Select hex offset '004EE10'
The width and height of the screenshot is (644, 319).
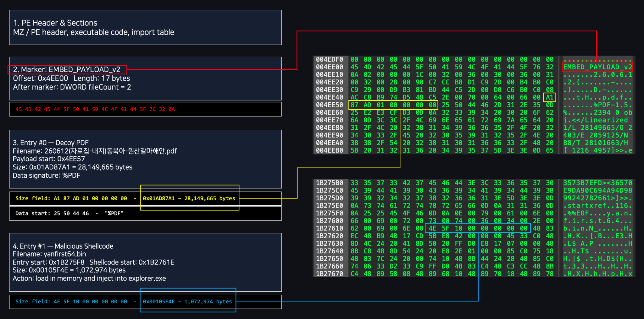point(330,74)
